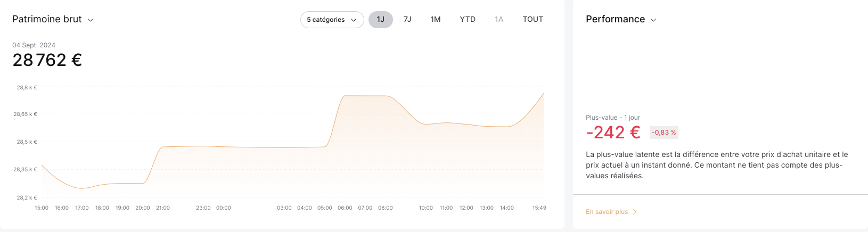Click the 21:00 time axis label

tap(163, 208)
